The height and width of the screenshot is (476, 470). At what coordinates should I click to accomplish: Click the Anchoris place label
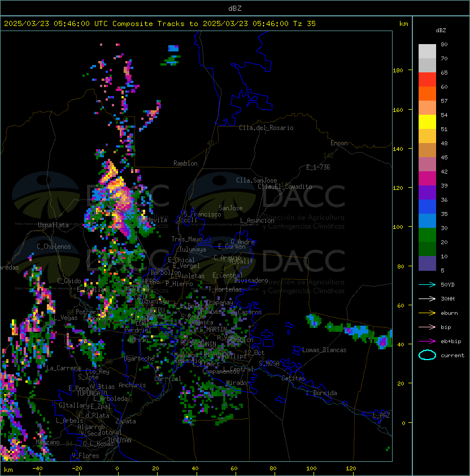click(x=132, y=385)
